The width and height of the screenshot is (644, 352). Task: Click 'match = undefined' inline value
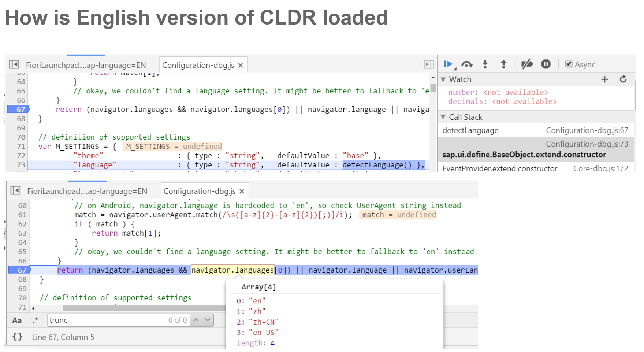click(x=398, y=215)
